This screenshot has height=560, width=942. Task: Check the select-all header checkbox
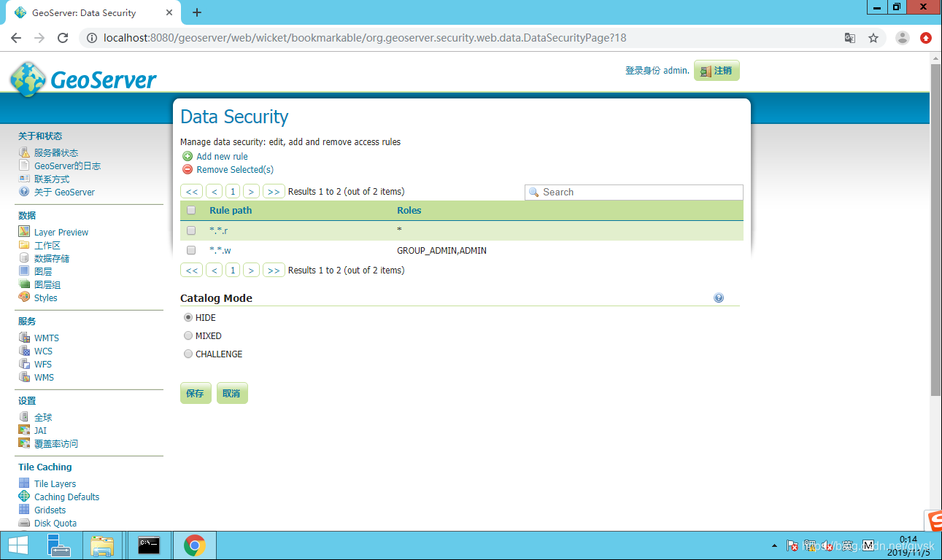pyautogui.click(x=191, y=211)
